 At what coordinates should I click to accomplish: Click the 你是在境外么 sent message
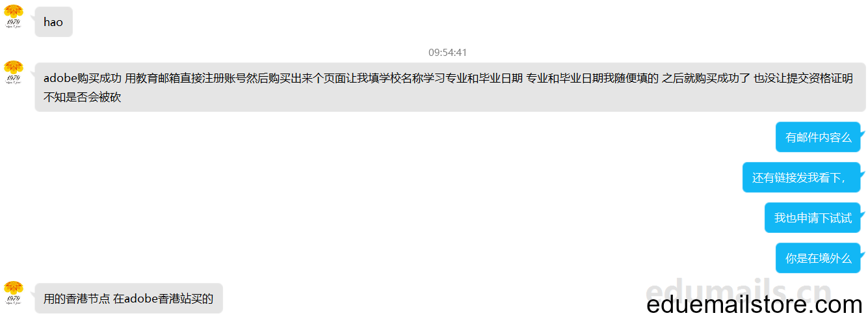point(818,258)
